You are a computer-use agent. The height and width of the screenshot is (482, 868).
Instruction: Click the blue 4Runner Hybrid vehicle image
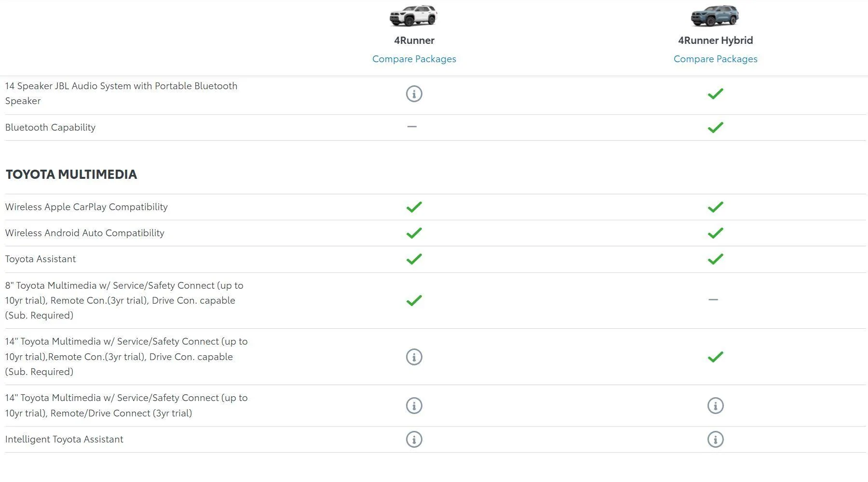[715, 16]
